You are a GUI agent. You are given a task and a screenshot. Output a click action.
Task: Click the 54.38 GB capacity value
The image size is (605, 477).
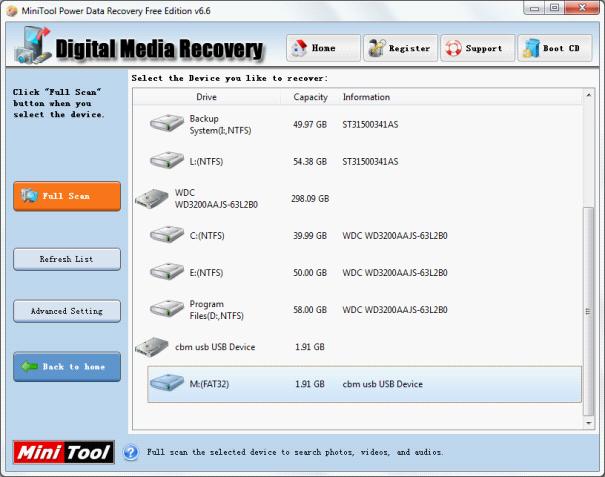point(310,161)
